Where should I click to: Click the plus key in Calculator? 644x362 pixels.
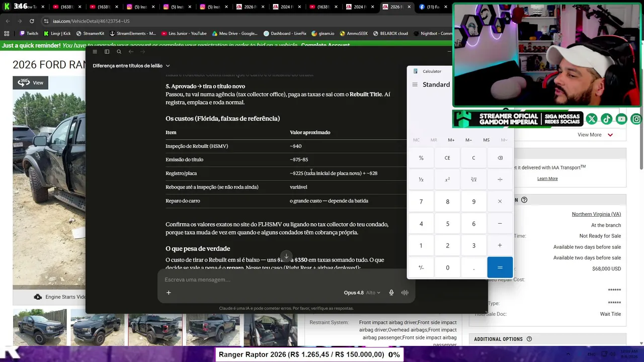[x=500, y=245]
